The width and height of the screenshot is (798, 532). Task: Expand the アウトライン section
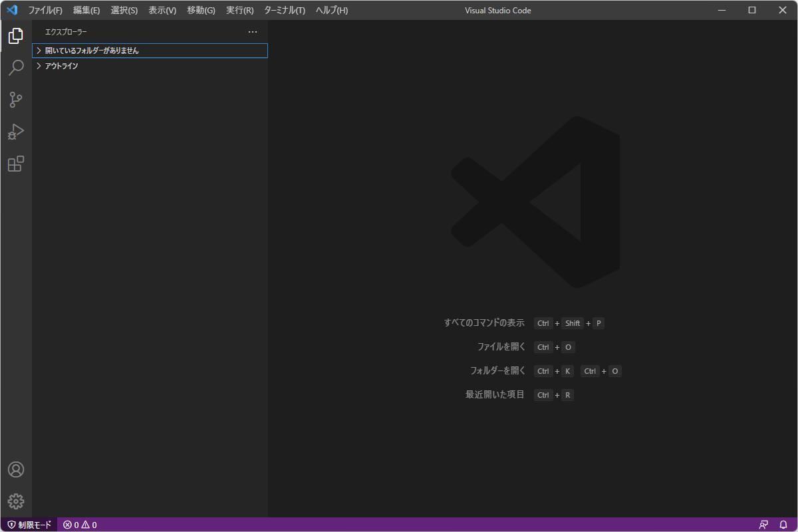(150, 66)
